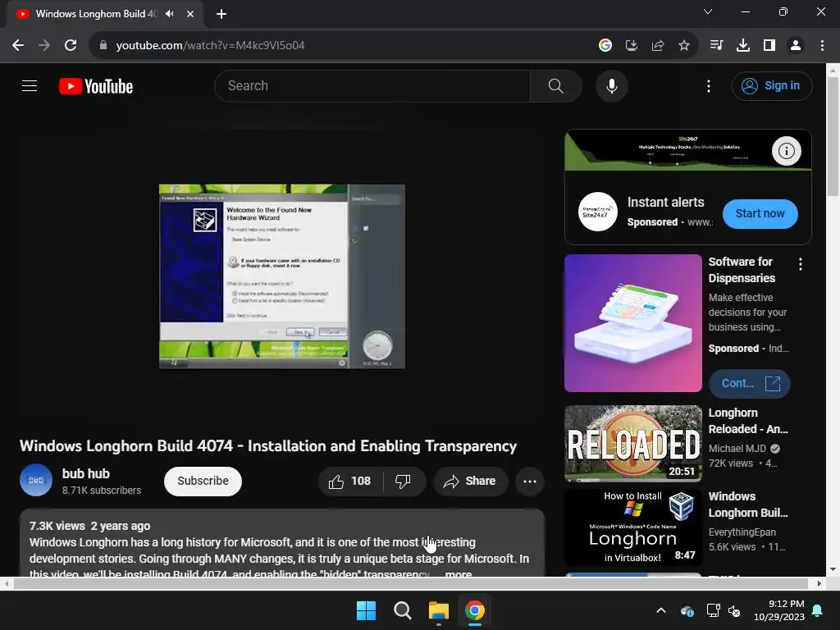Open Chrome three-dot menu
This screenshot has height=630, width=840.
pos(822,46)
